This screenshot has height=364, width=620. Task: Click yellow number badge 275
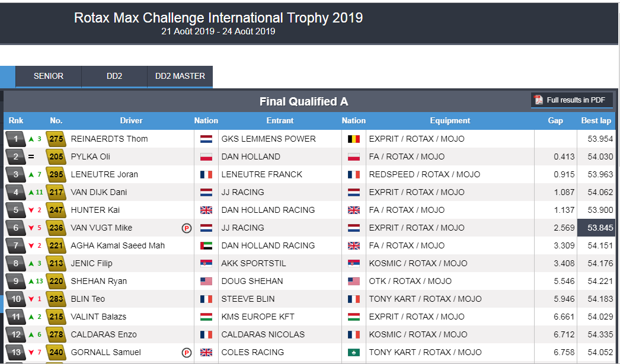(x=56, y=139)
